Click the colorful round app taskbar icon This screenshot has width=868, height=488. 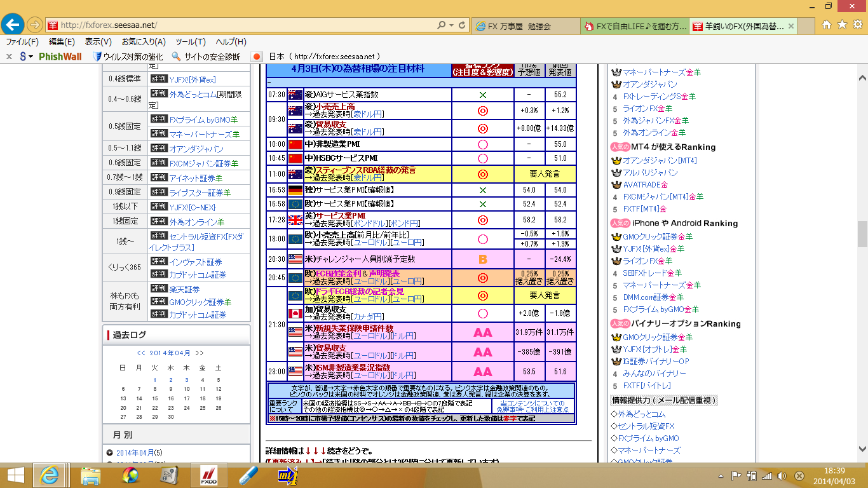click(130, 475)
